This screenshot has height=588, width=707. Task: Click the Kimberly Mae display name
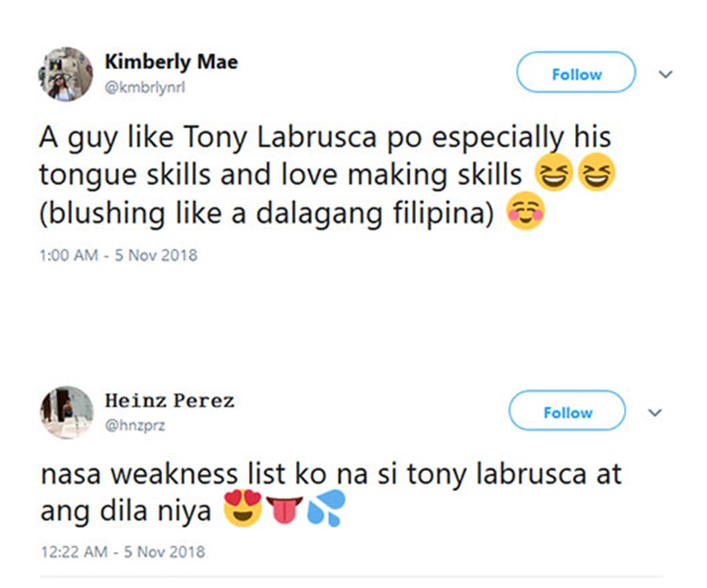171,62
